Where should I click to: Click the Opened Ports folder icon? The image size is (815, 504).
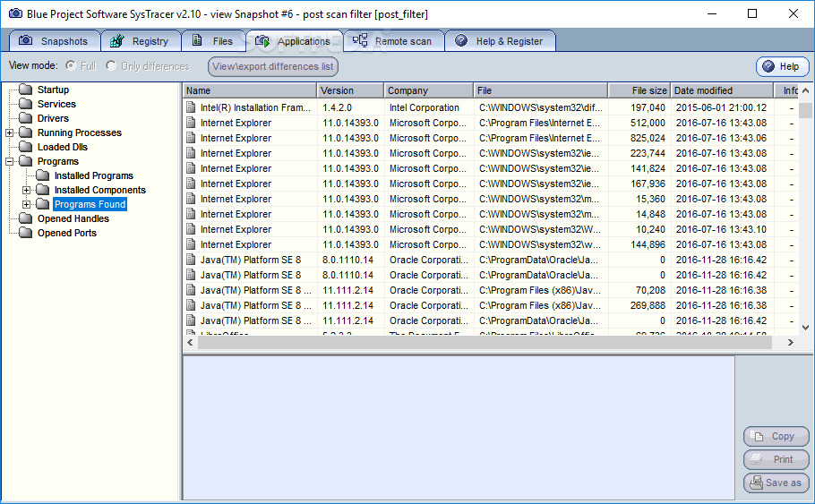[x=25, y=233]
